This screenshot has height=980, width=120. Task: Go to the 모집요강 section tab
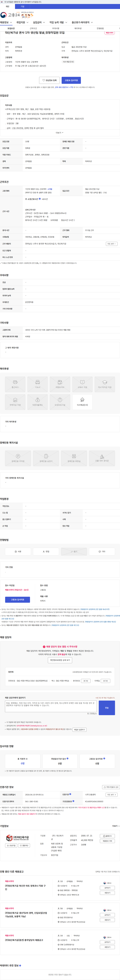coord(11,29)
